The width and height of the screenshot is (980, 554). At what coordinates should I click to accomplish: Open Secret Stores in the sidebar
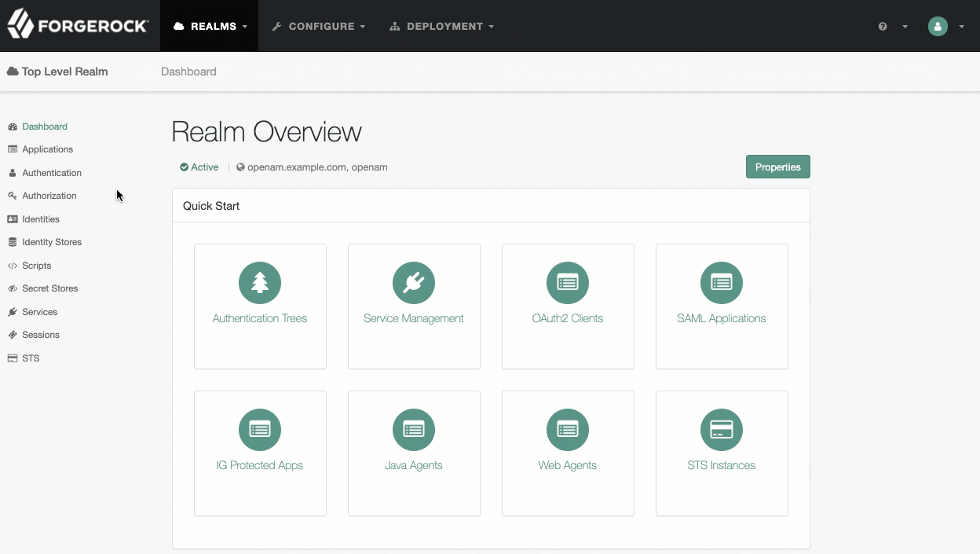50,288
